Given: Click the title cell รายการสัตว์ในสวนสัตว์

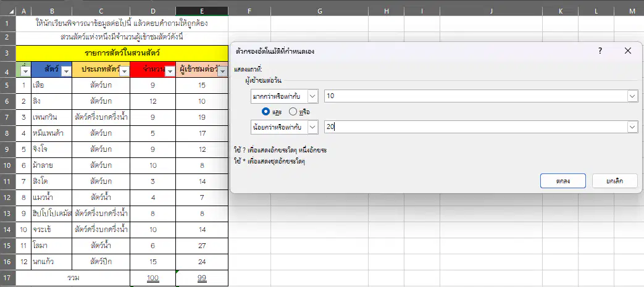Looking at the screenshot, I should (122, 53).
